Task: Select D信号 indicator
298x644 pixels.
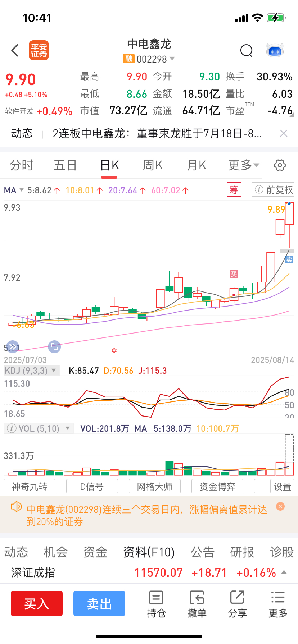Action: coord(92,487)
